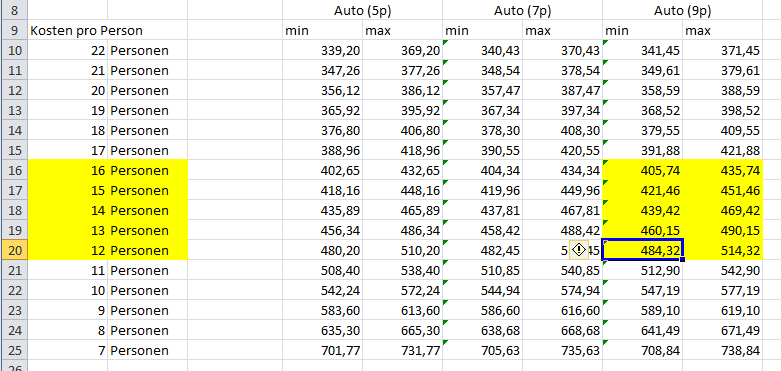Select cell with value 347,26

[x=322, y=70]
